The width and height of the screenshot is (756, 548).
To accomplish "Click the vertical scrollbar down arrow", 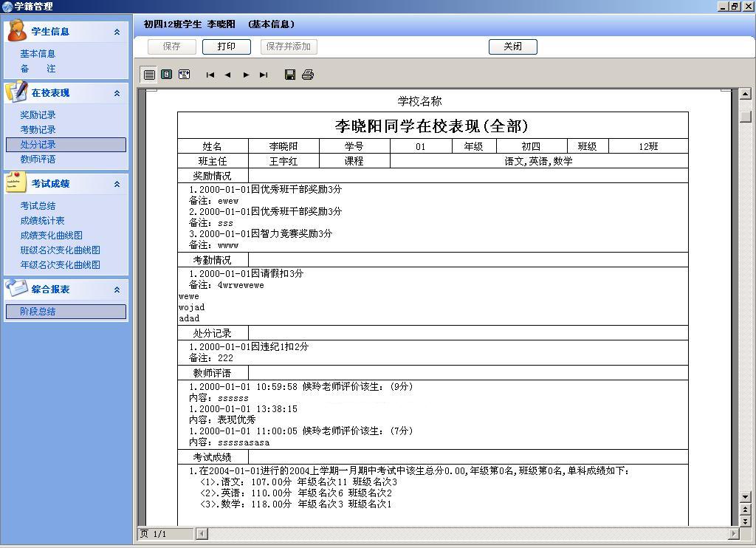I will [746, 497].
